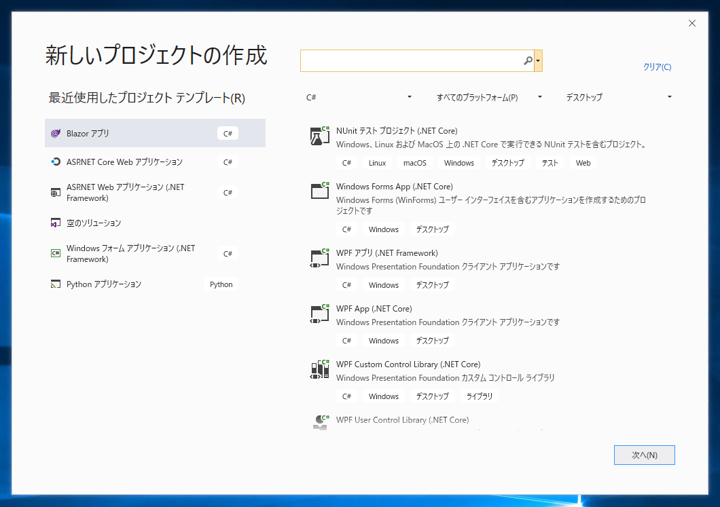
Task: Click the macOS tag under NUnit template
Action: [415, 163]
